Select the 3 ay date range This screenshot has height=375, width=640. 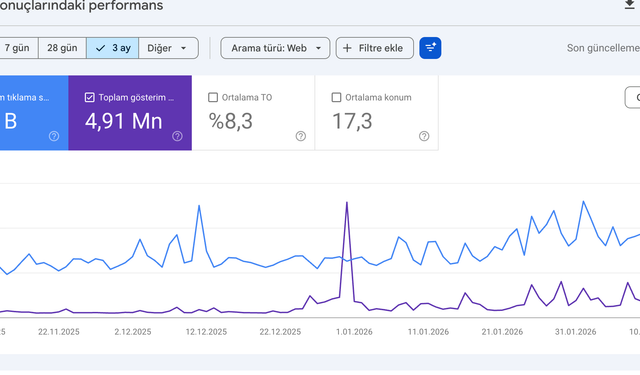pyautogui.click(x=112, y=48)
